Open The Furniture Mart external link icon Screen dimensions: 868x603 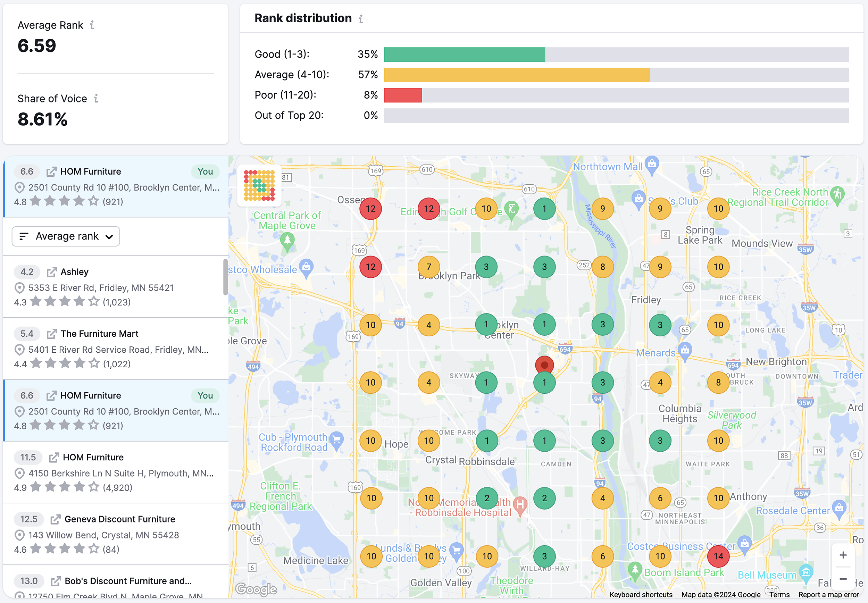(52, 333)
